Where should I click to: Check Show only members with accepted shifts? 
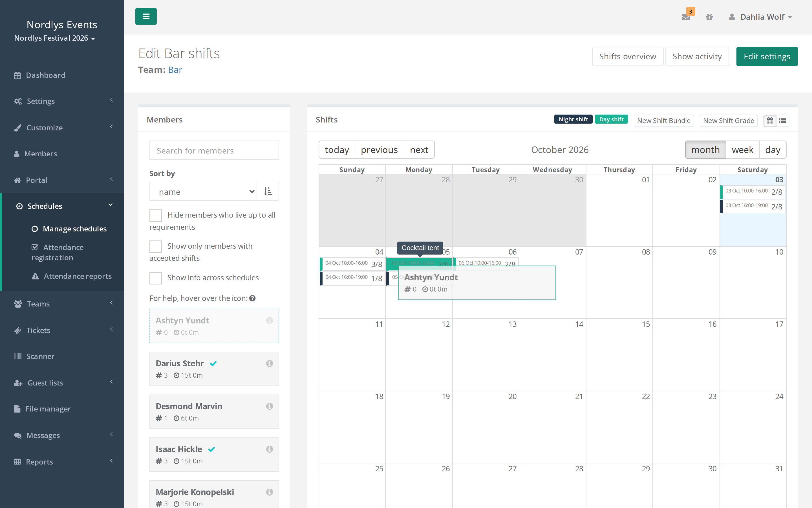[156, 247]
